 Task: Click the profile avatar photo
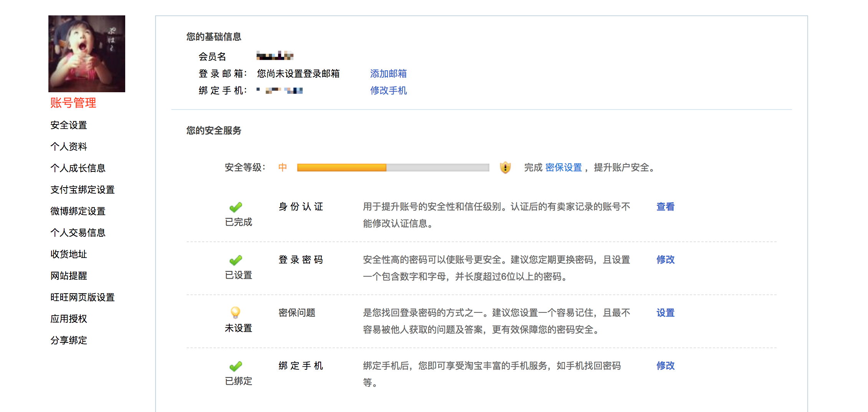pos(87,54)
